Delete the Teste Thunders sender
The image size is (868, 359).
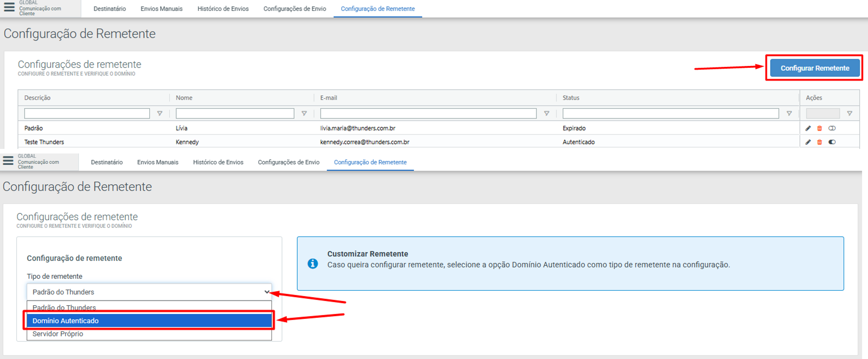(819, 142)
